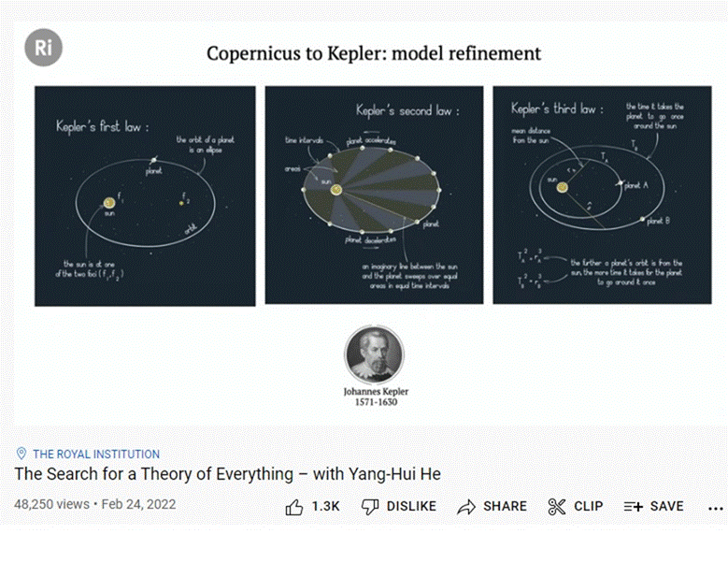The height and width of the screenshot is (563, 728).
Task: Click the 1.3K like count
Action: (x=325, y=506)
